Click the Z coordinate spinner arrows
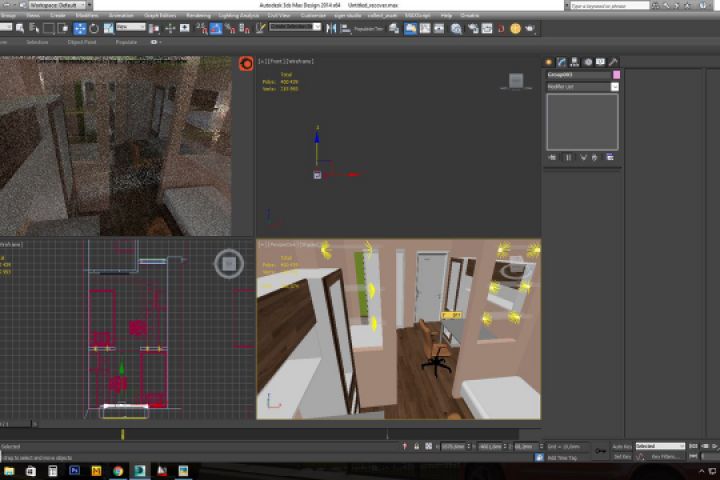 [541, 446]
